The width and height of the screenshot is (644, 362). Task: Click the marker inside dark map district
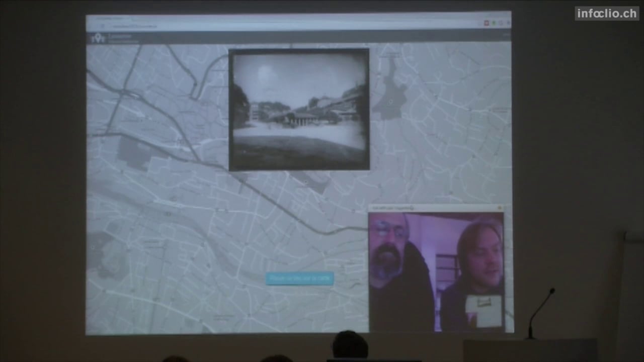coord(390,102)
